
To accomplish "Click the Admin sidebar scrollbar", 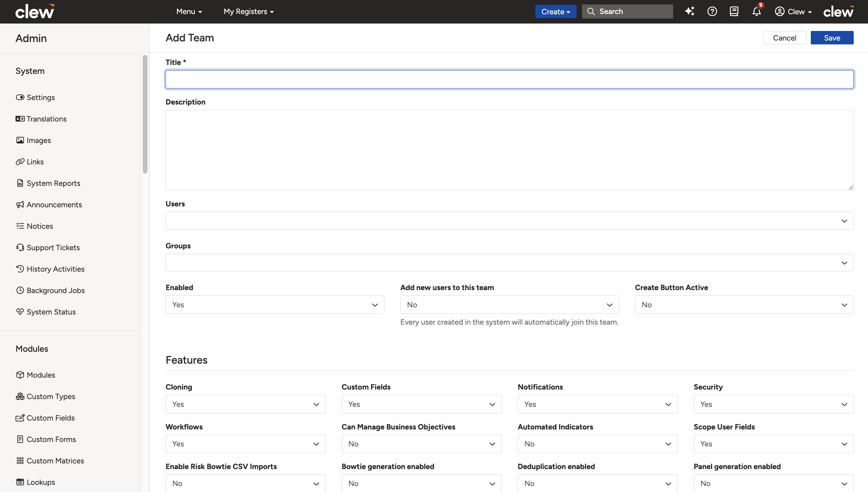I will coord(145,114).
